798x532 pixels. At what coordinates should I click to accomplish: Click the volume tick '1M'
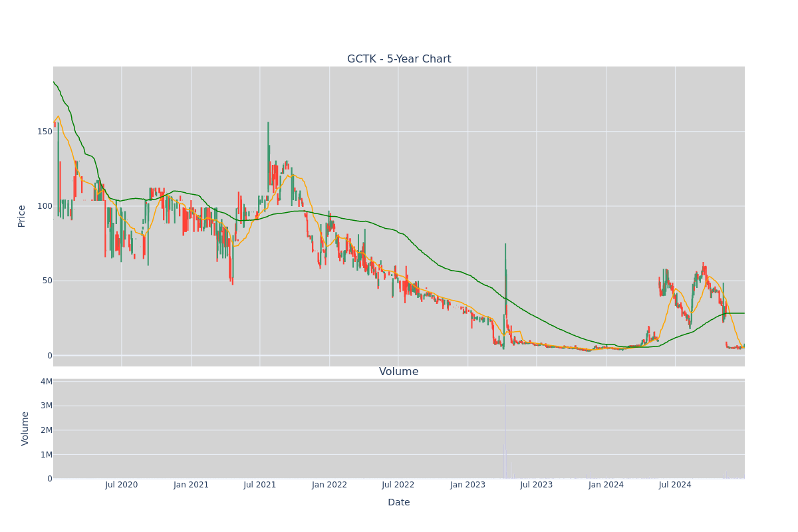pos(47,454)
